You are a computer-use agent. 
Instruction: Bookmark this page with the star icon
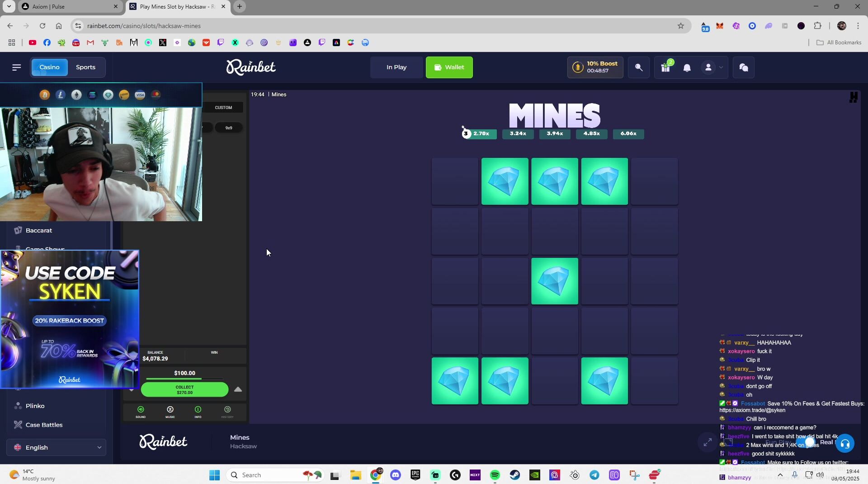point(680,26)
